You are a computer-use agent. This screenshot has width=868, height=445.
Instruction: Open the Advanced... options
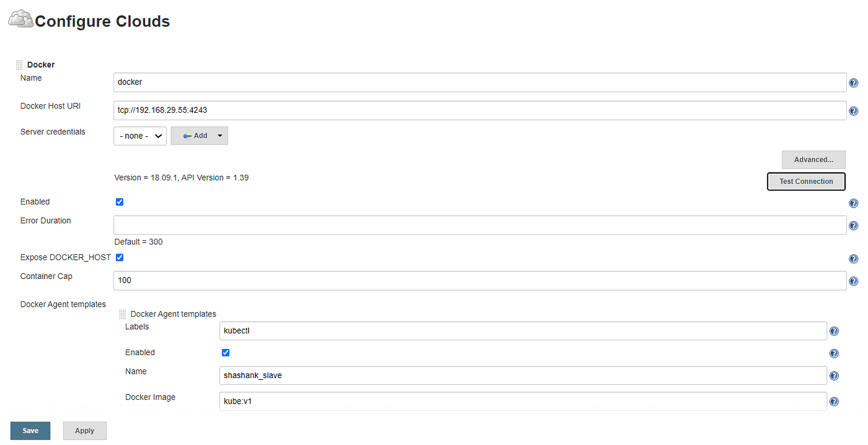coord(813,159)
